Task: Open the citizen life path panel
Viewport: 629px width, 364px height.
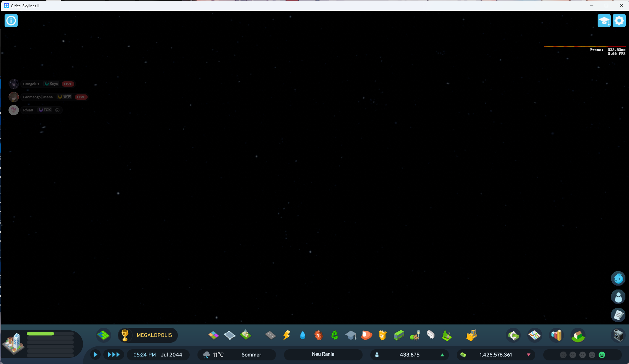Action: [x=618, y=297]
